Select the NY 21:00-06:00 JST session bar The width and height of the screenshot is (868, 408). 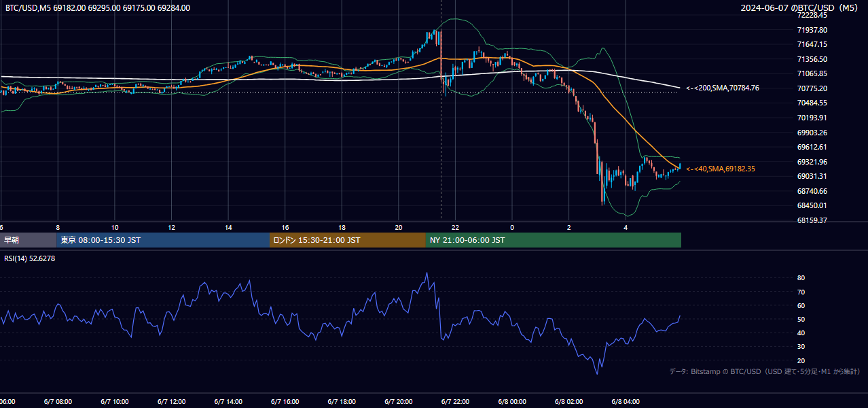[x=554, y=240]
